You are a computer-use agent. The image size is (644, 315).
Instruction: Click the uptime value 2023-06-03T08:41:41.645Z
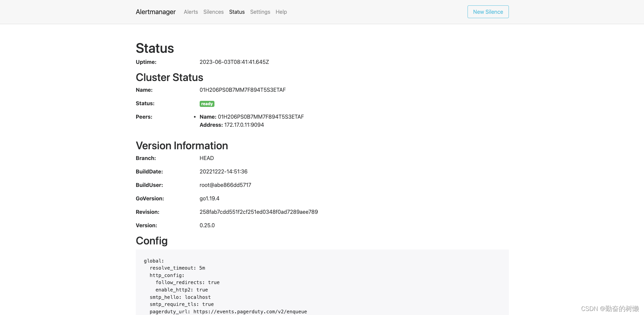coord(234,62)
